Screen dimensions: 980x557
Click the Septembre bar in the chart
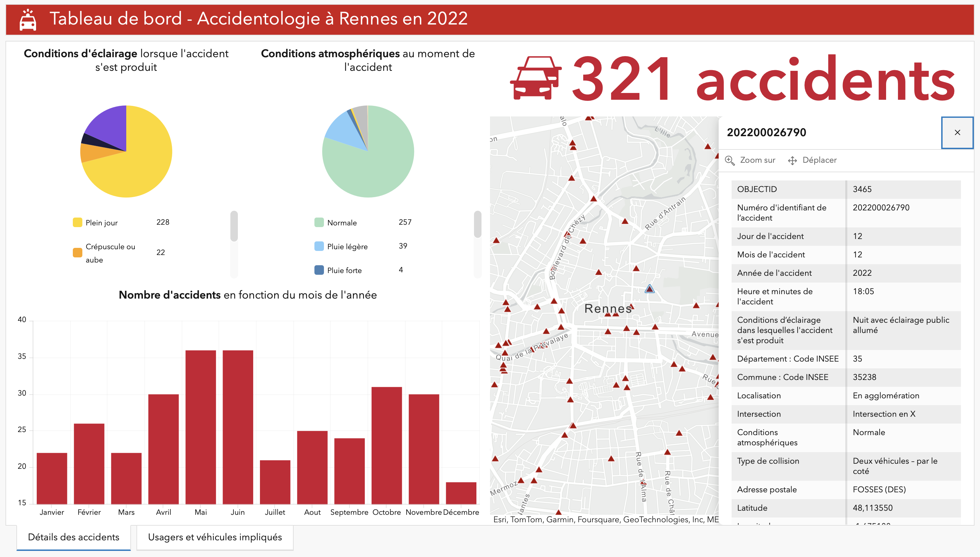point(349,471)
